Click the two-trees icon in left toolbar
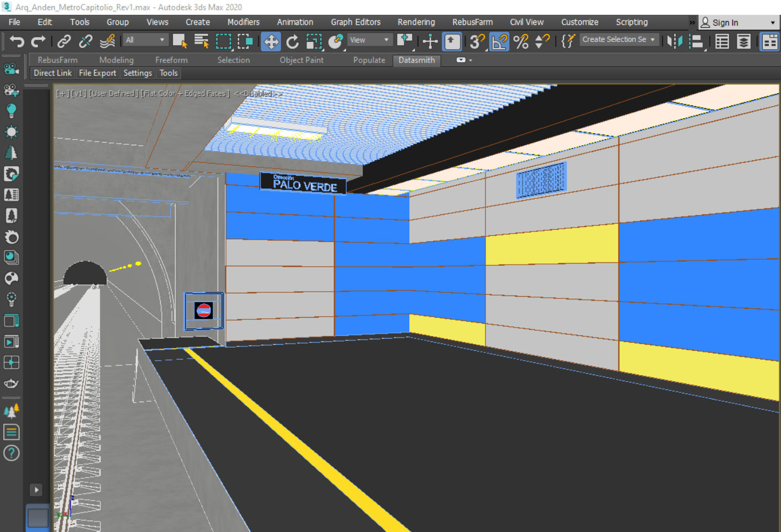The image size is (781, 532). tap(11, 411)
